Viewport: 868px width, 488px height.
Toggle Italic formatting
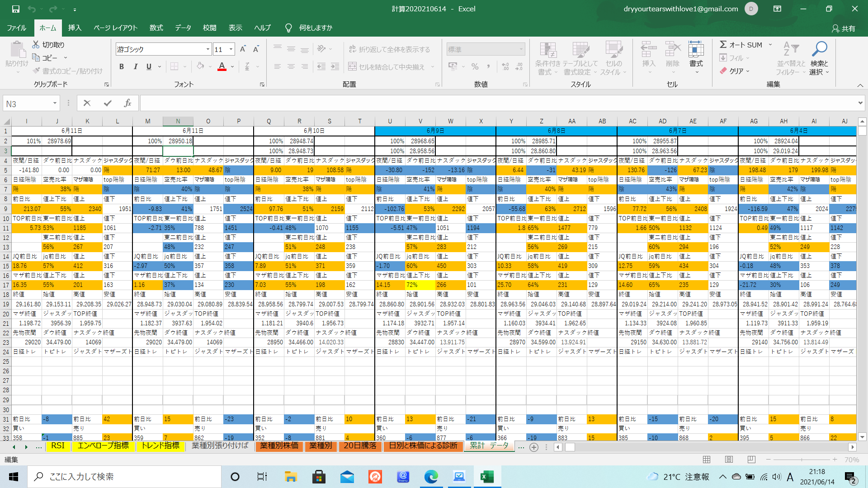pos(135,67)
